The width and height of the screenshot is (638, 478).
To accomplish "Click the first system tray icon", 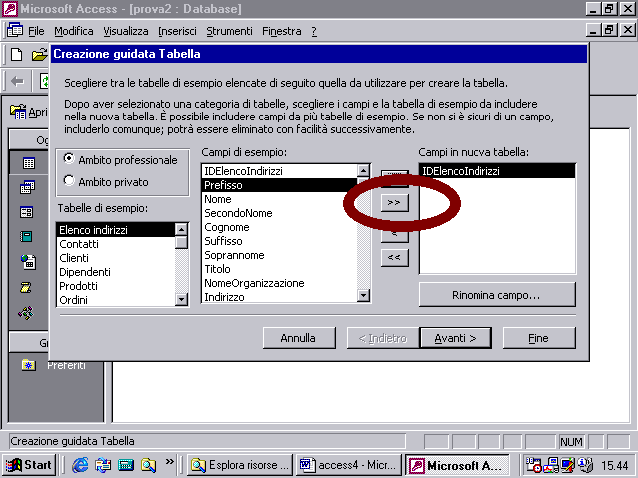I will point(533,465).
